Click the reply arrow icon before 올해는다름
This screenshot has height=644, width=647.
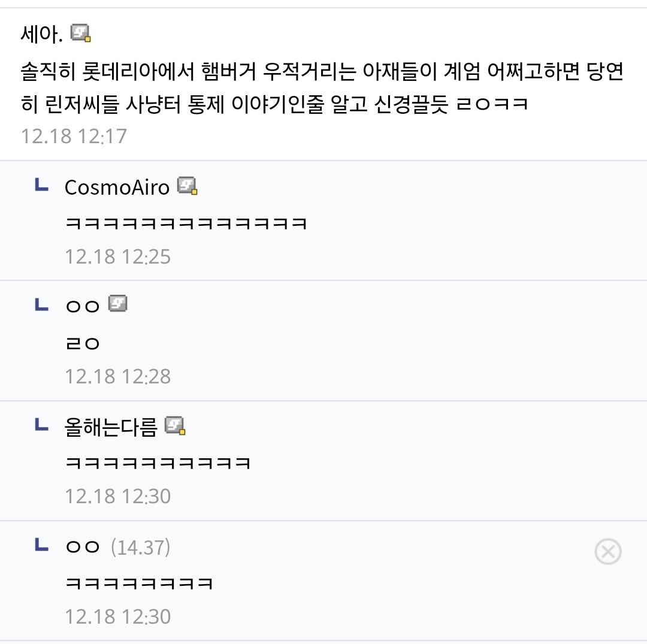tap(41, 425)
